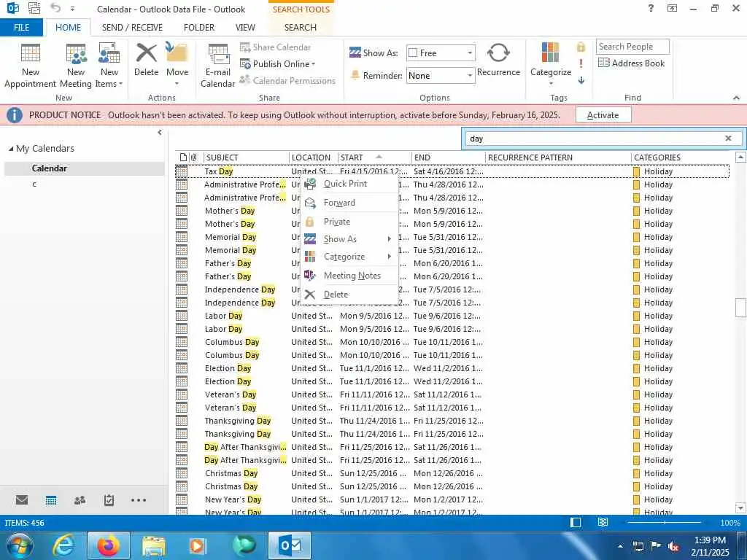Click the zoom slider in status bar
This screenshot has width=747, height=560.
[665, 523]
